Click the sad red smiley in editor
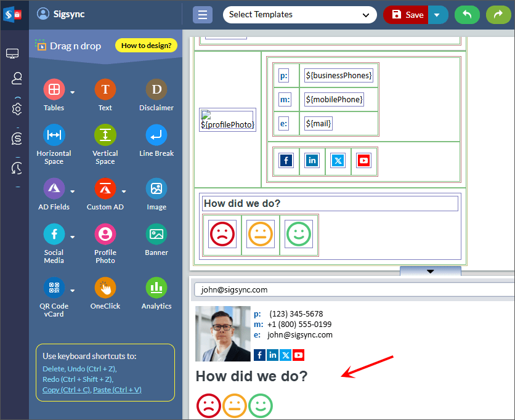Screen dimensions: 515x420 click(222, 235)
